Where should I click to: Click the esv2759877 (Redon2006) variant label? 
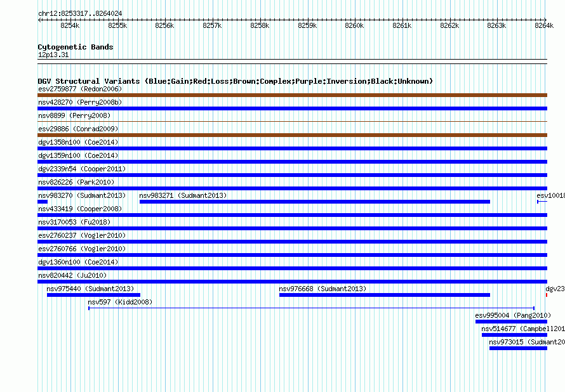click(80, 89)
